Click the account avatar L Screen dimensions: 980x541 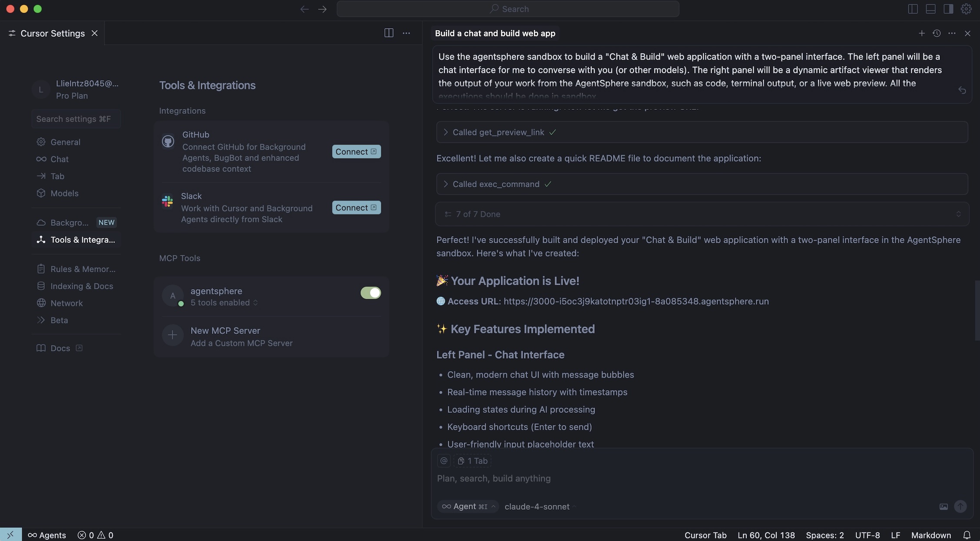41,89
